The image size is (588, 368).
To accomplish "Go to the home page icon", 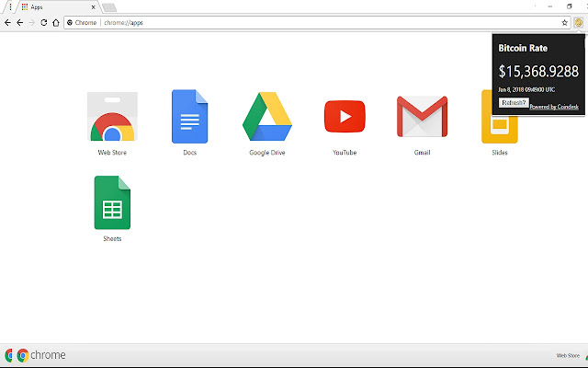I will [x=56, y=22].
